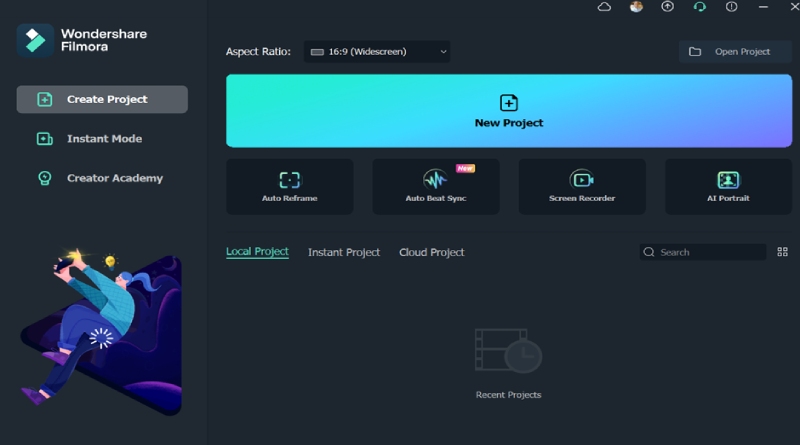
Task: Switch to Instant Project tab
Action: [344, 252]
